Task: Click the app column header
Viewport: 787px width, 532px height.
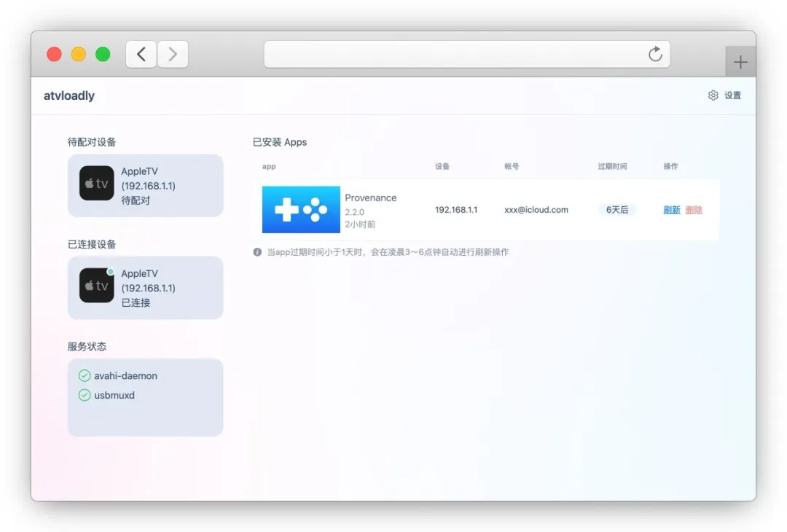Action: coord(269,167)
